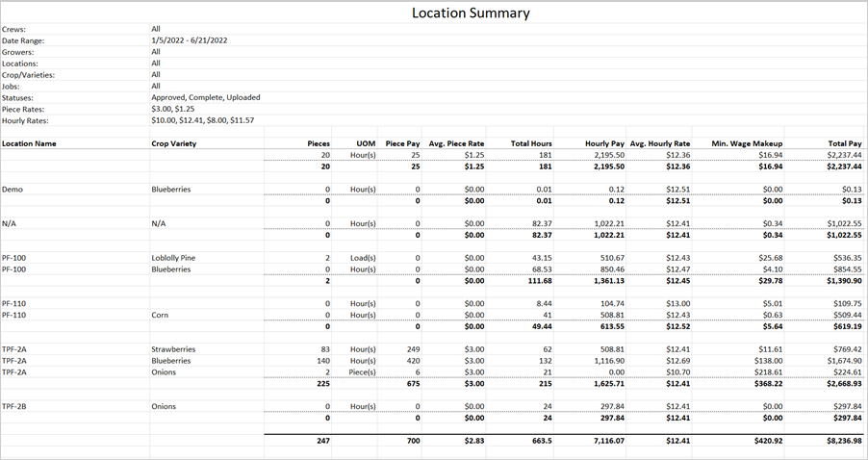Select the $224.61 total pay cell
This screenshot has width=868, height=460.
(848, 372)
